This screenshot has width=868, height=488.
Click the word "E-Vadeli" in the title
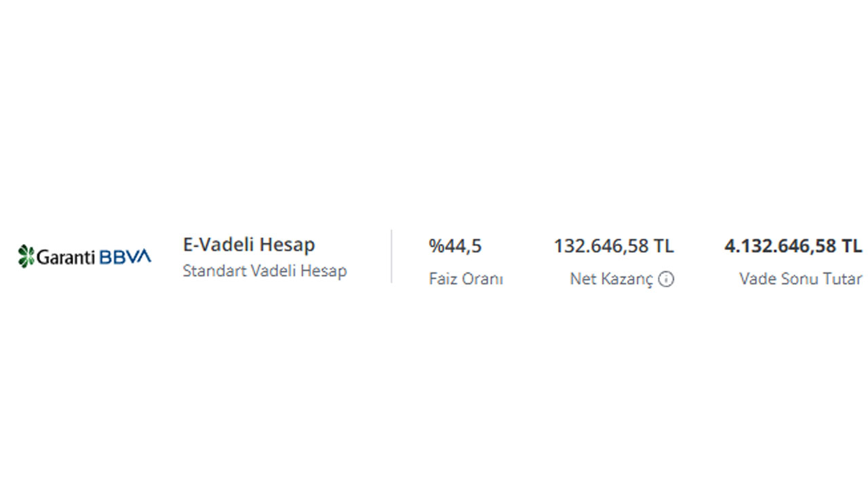(218, 245)
